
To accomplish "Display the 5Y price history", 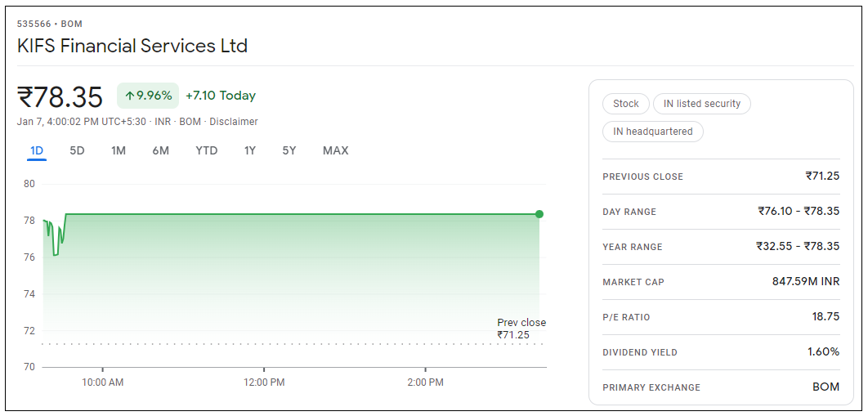I will pos(289,150).
